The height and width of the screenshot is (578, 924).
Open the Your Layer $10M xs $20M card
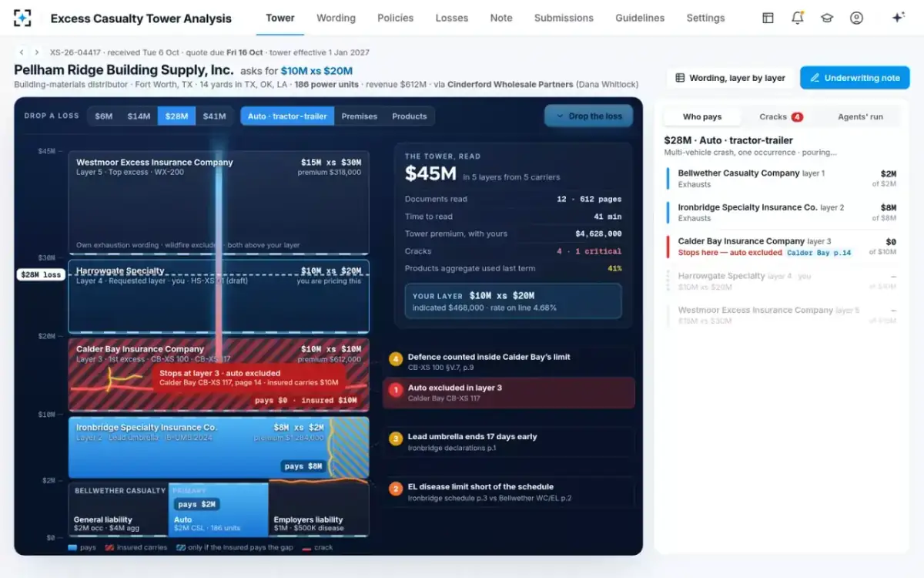pyautogui.click(x=513, y=301)
